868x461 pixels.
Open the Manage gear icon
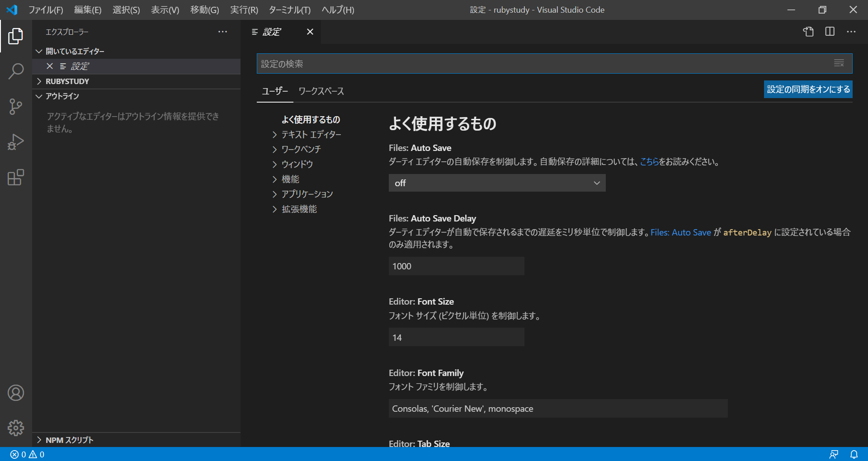click(x=16, y=428)
